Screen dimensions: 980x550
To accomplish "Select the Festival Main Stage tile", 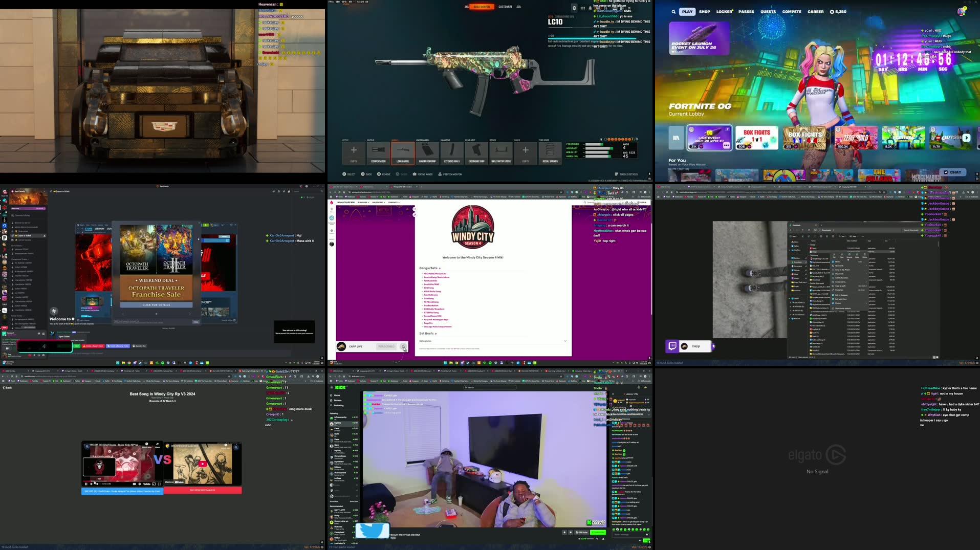I will (x=904, y=138).
